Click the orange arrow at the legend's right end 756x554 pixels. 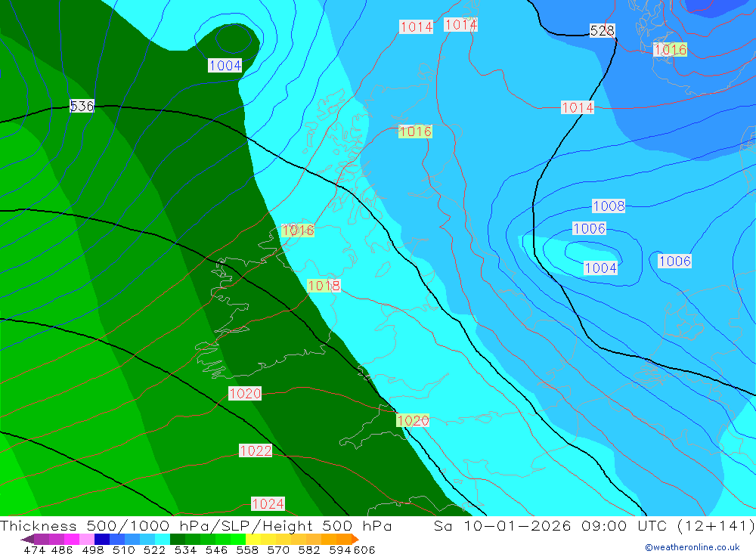pyautogui.click(x=355, y=539)
